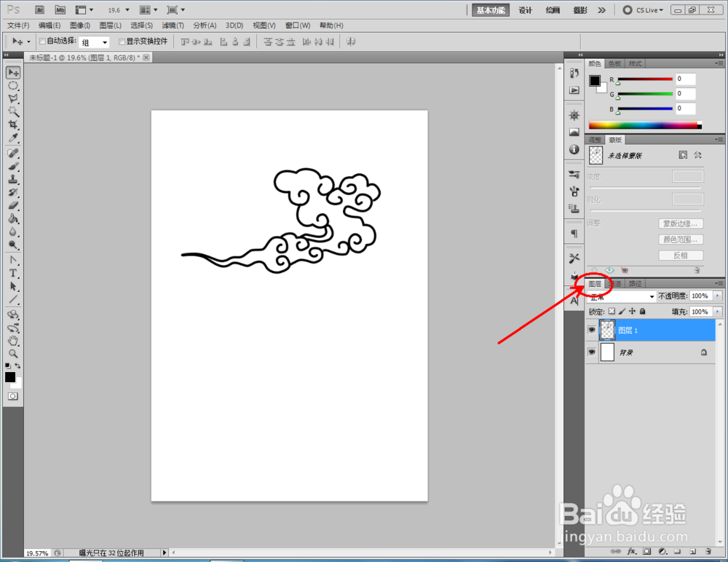Select the Elliptical Marquee tool
This screenshot has width=728, height=562.
pos(13,86)
